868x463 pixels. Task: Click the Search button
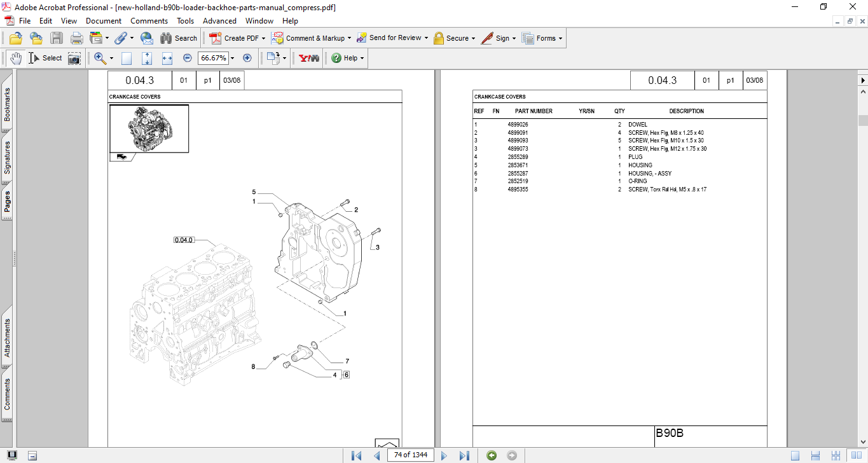click(x=179, y=38)
